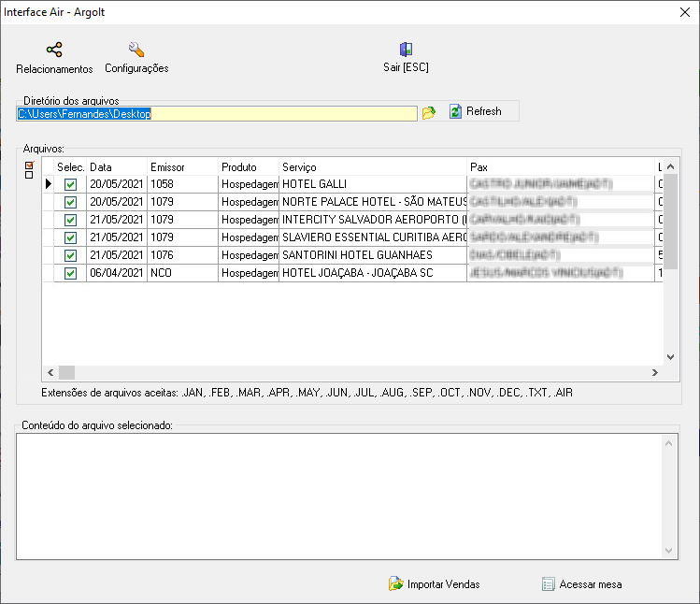Viewport: 700px width, 604px height.
Task: Select the HOTEL GALLI service cell
Action: 373,184
